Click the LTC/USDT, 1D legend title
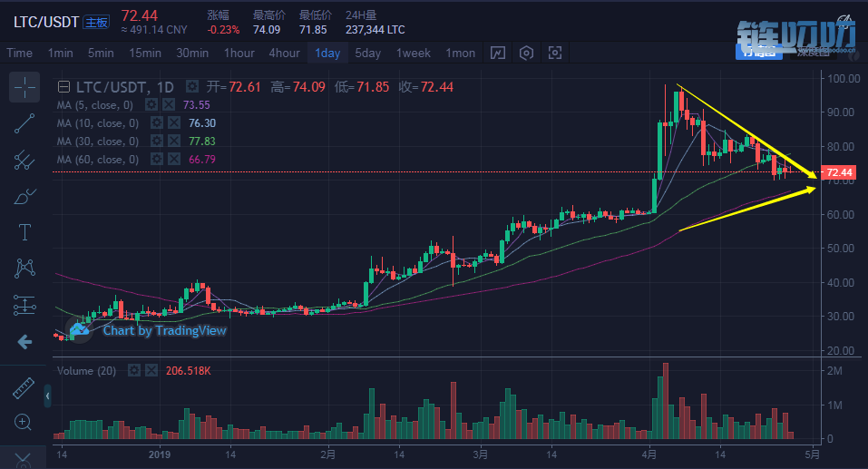The width and height of the screenshot is (868, 469). point(124,87)
